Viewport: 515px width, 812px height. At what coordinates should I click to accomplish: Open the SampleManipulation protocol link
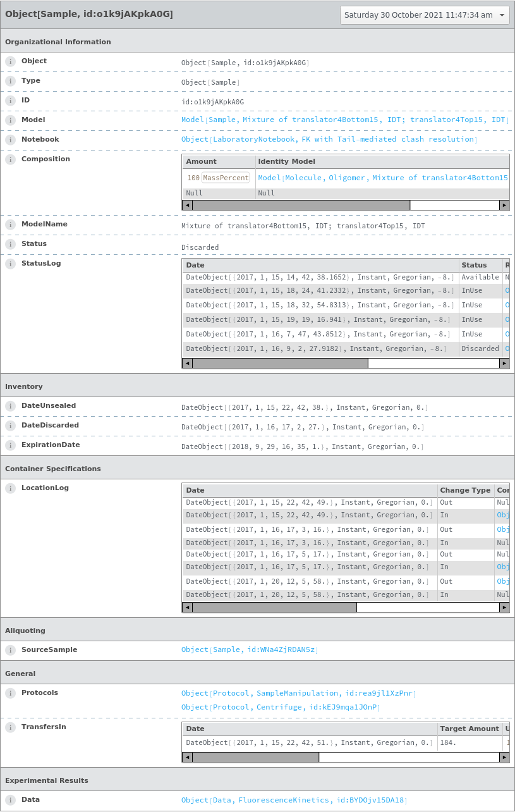(298, 693)
